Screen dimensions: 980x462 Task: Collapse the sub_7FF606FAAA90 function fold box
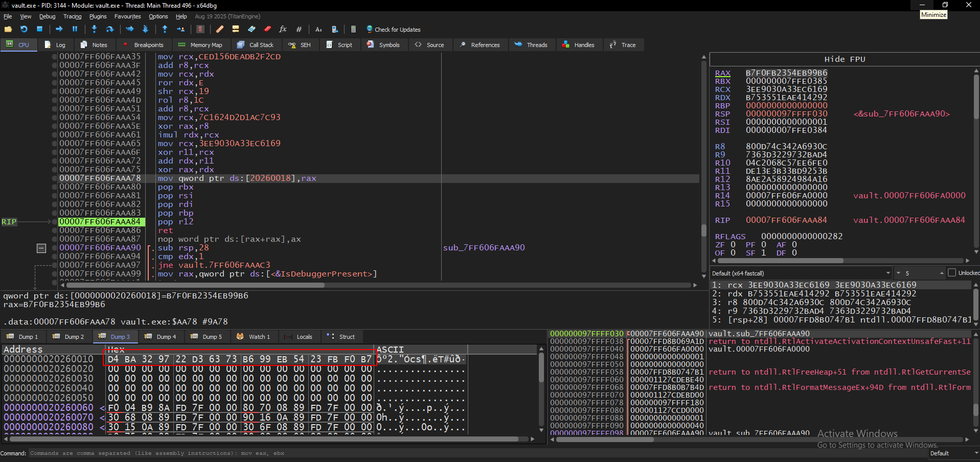41,248
